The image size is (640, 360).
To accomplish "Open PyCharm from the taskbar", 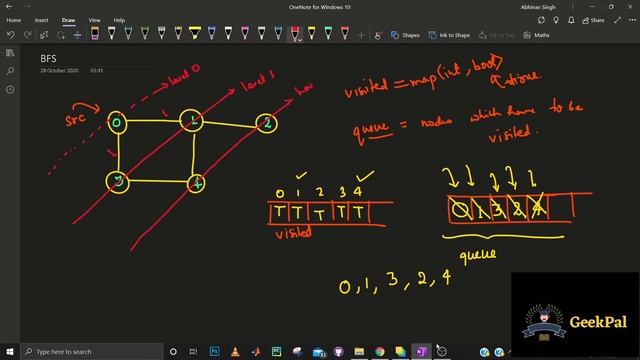I will point(276,351).
